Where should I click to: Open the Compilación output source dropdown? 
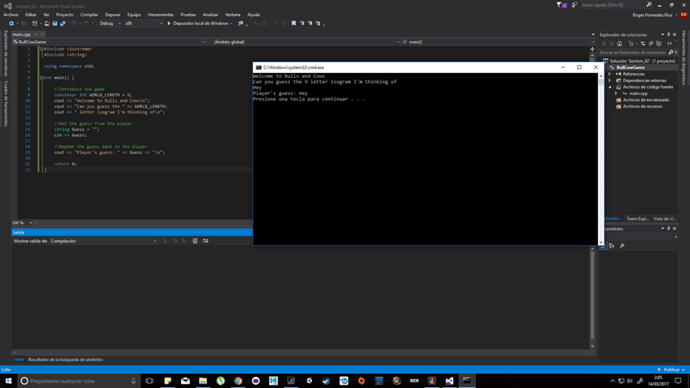(103, 241)
